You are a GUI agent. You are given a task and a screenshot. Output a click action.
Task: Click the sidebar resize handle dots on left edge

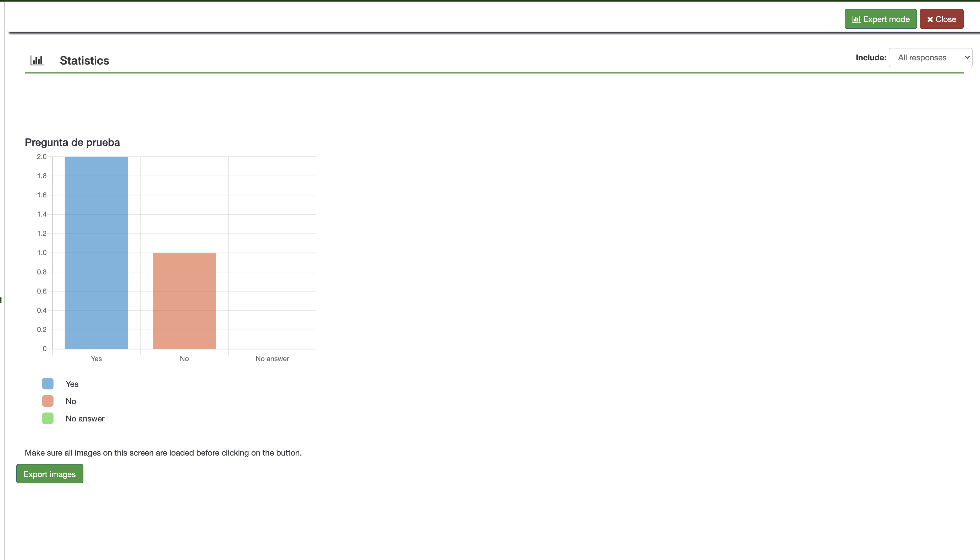point(1,300)
